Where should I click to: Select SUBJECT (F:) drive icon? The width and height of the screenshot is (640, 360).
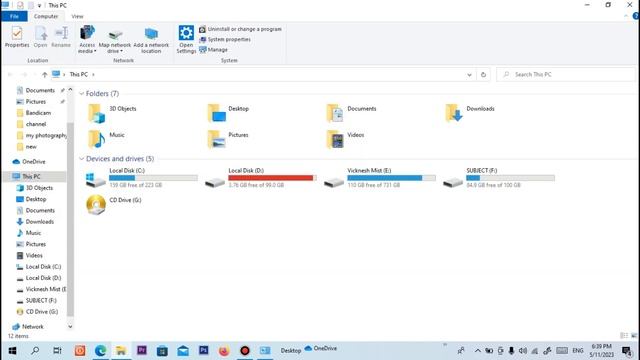click(453, 182)
